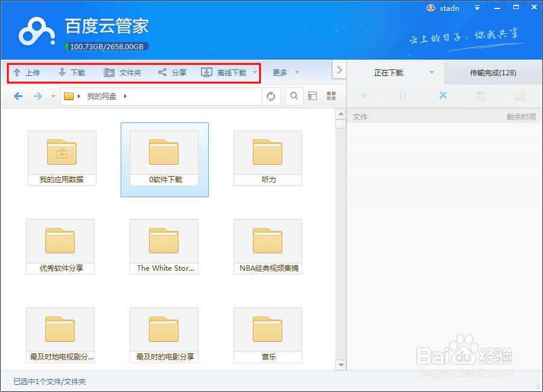Open the 正在下载 tab dropdown arrow
543x392 pixels.
pyautogui.click(x=432, y=72)
